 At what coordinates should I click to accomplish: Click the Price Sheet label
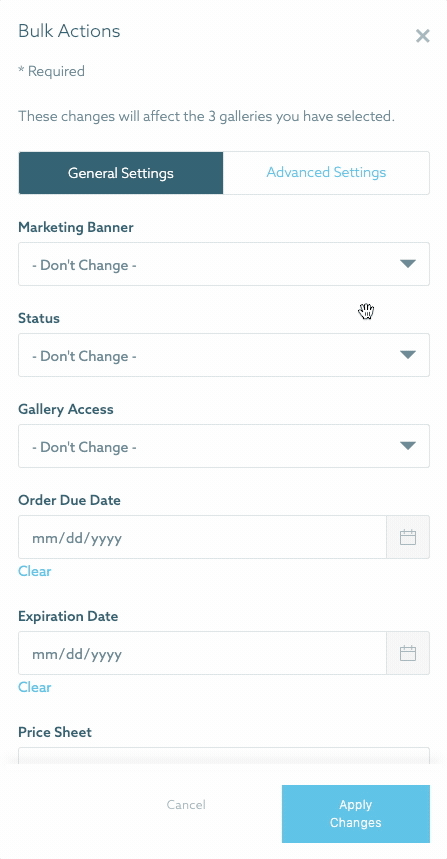(55, 732)
